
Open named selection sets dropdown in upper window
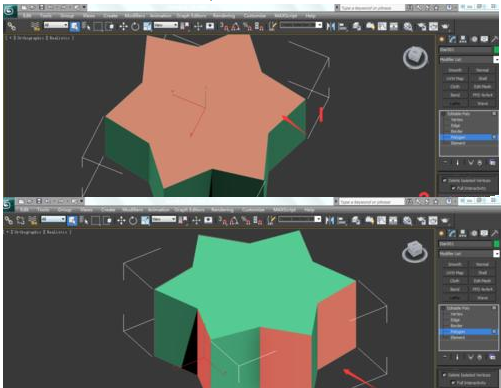point(301,25)
